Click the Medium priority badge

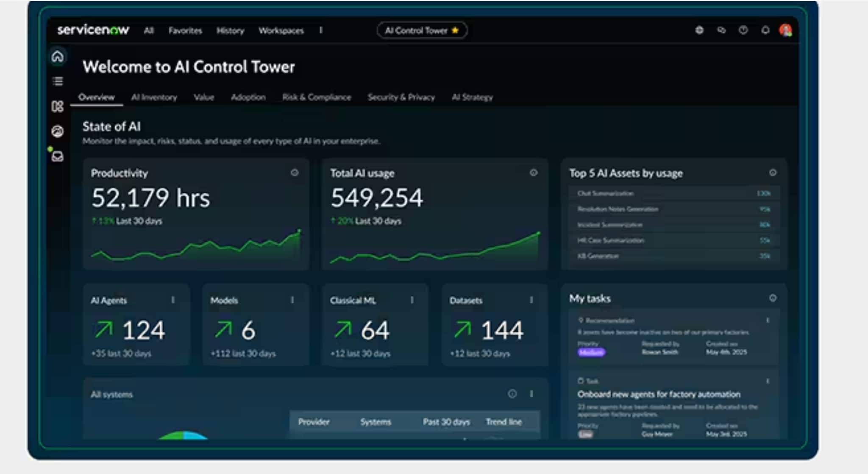coord(591,352)
